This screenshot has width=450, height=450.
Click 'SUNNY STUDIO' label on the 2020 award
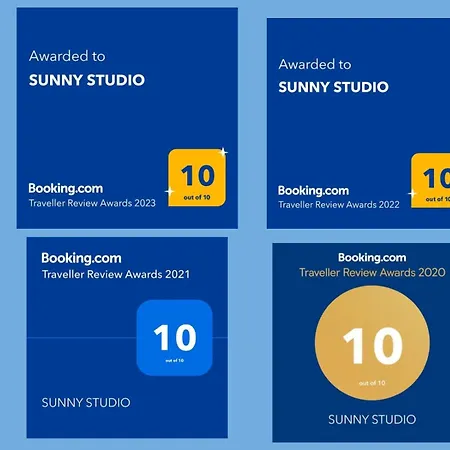[372, 419]
